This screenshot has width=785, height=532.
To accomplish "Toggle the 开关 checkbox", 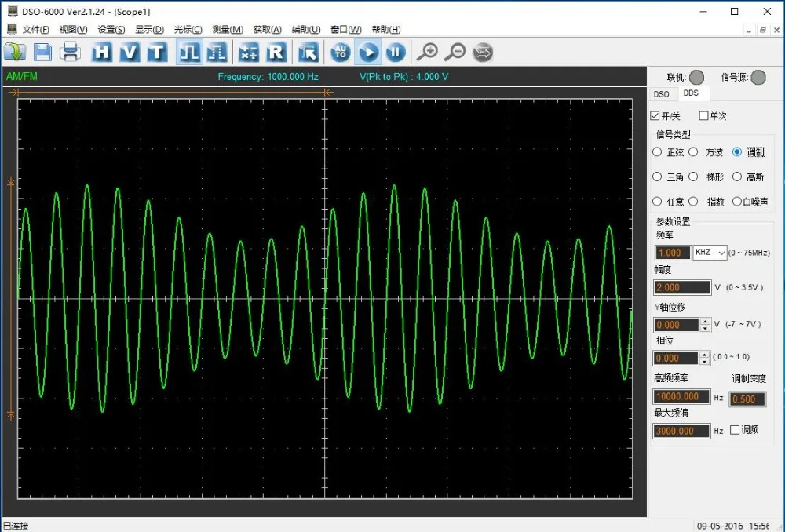I will click(x=655, y=116).
